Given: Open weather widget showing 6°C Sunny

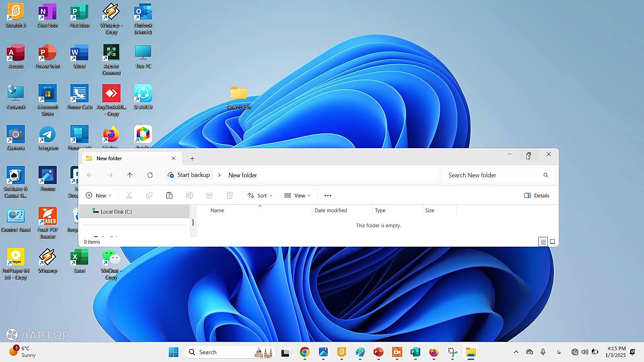Looking at the screenshot, I should point(22,352).
